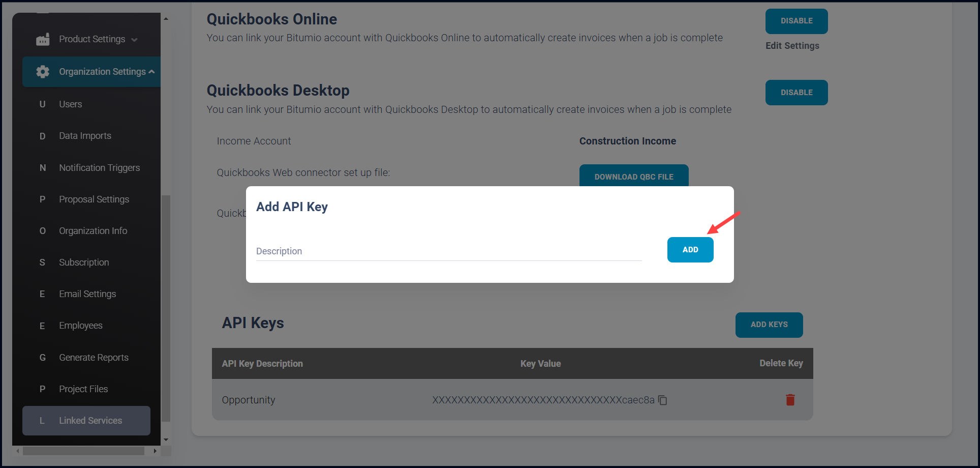Screen dimensions: 980x468
Task: Click the sidebar vertical scrollbar thumb
Action: (x=166, y=309)
